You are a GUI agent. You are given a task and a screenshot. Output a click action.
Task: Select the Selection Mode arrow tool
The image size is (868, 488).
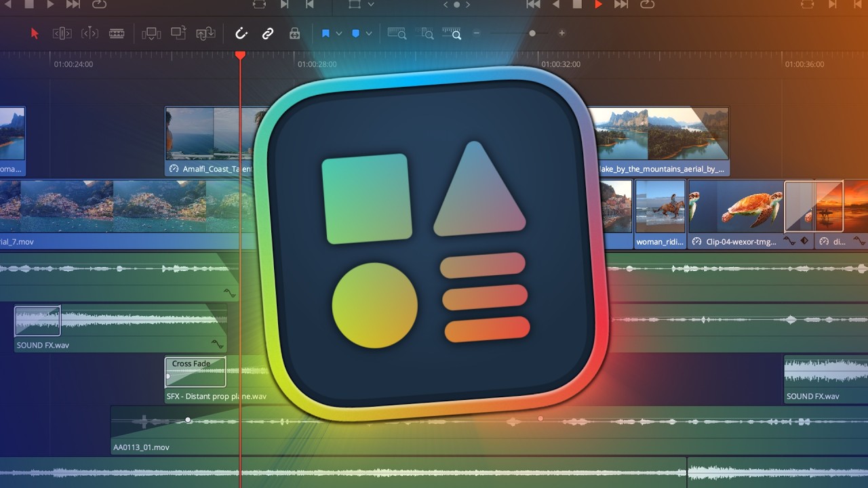(35, 33)
